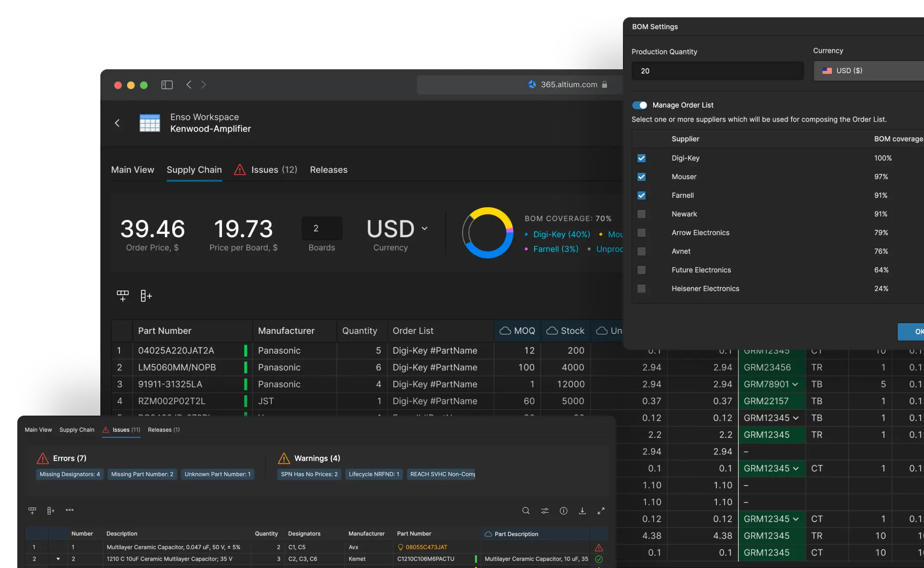Filter by Missing Designators: 4 tag
The image size is (924, 568).
70,474
